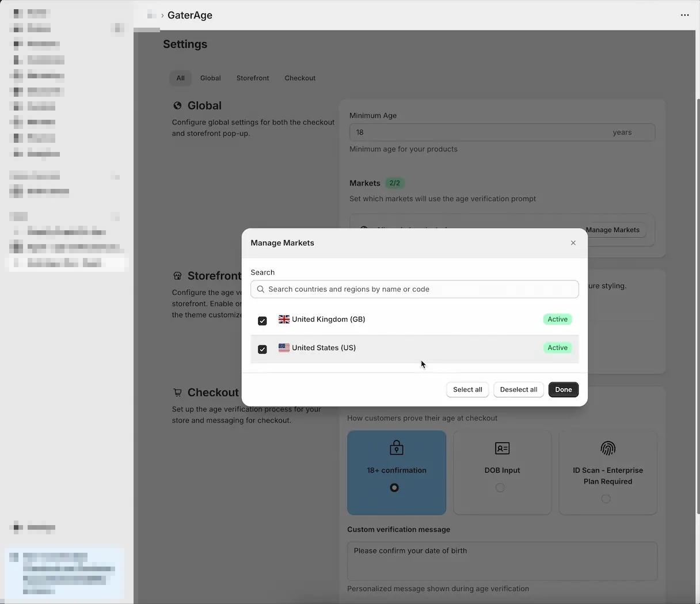Click the 18+ confirmation lock icon

pyautogui.click(x=397, y=447)
